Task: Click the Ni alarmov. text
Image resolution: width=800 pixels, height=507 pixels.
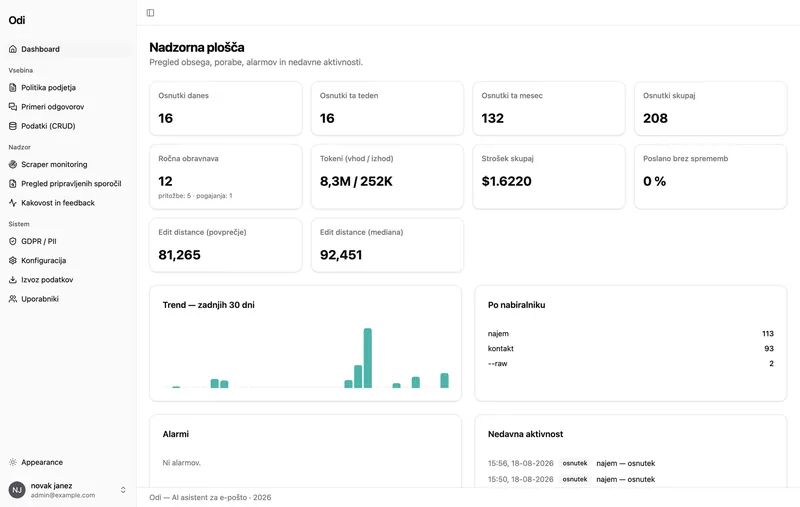Action: coord(182,463)
